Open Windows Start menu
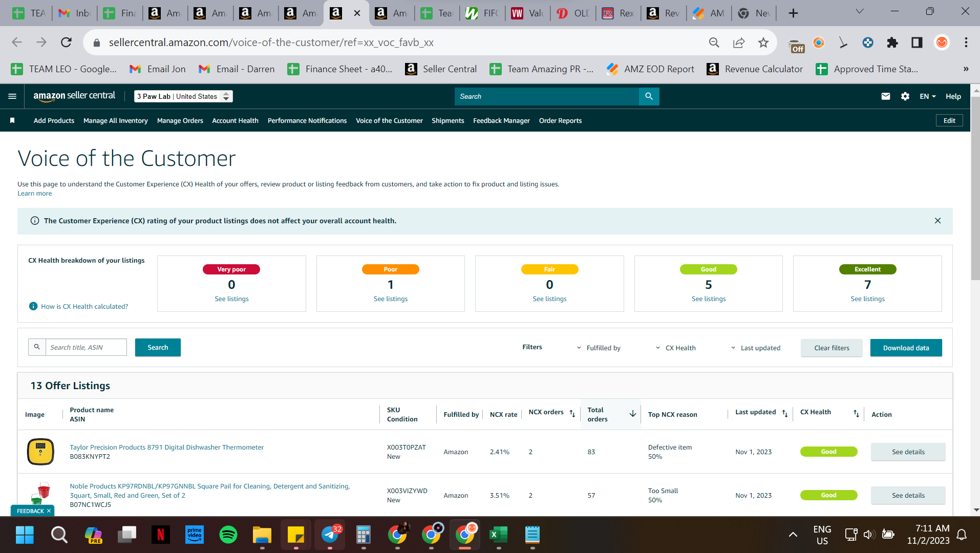 25,535
